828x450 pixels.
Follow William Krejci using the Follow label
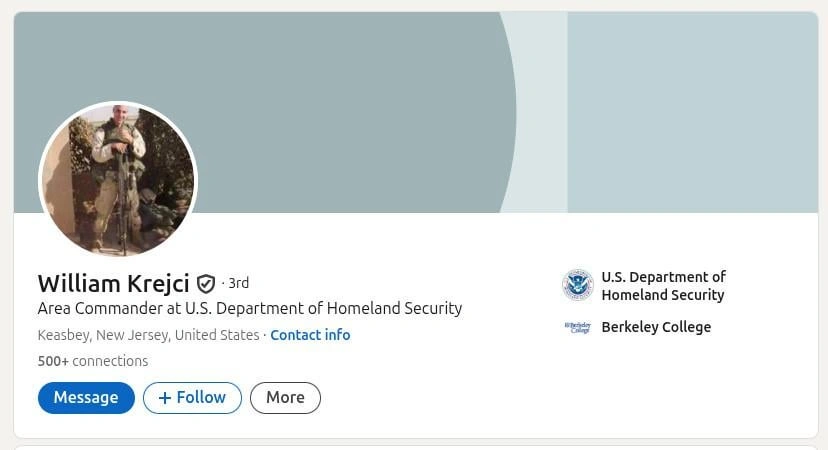point(201,398)
